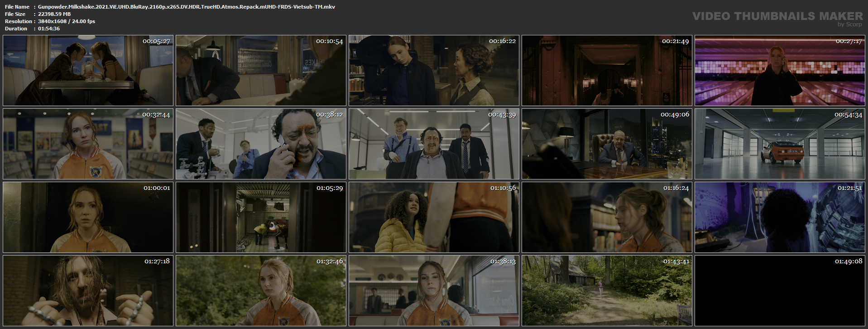Click the duration value 01:54:36
Viewport: 868px width, 329px height.
49,29
